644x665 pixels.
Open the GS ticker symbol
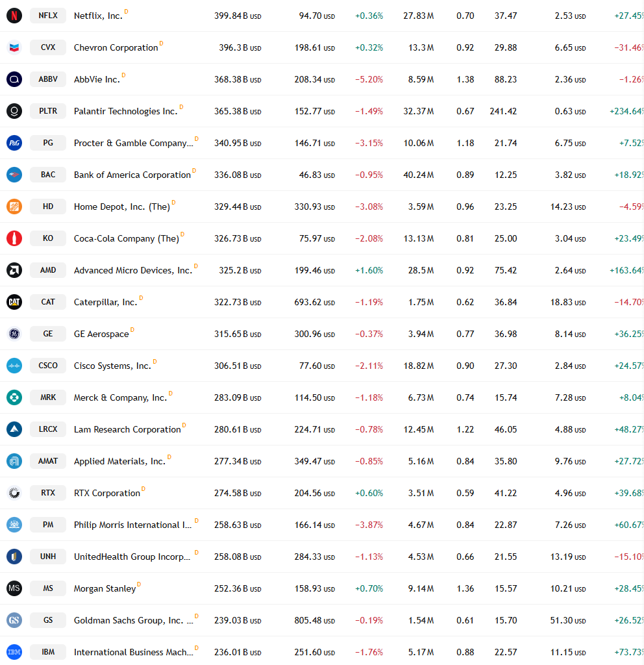[x=48, y=620]
